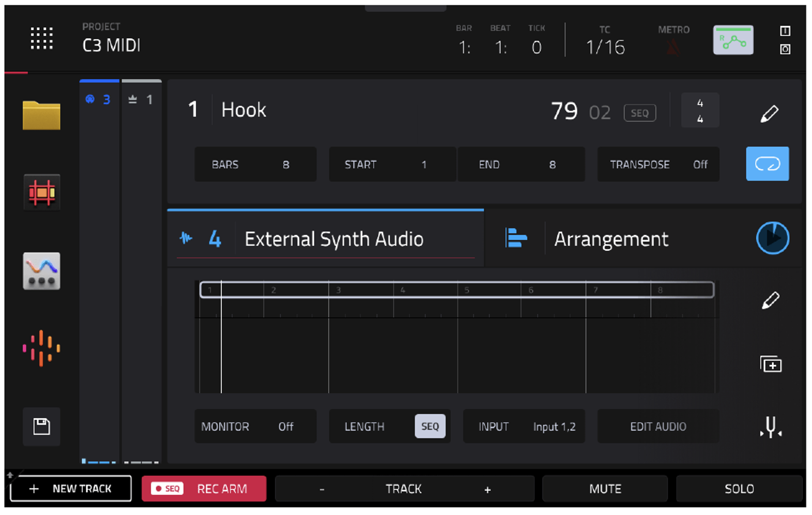The height and width of the screenshot is (515, 812).
Task: Open the END value field
Action: coord(521,164)
